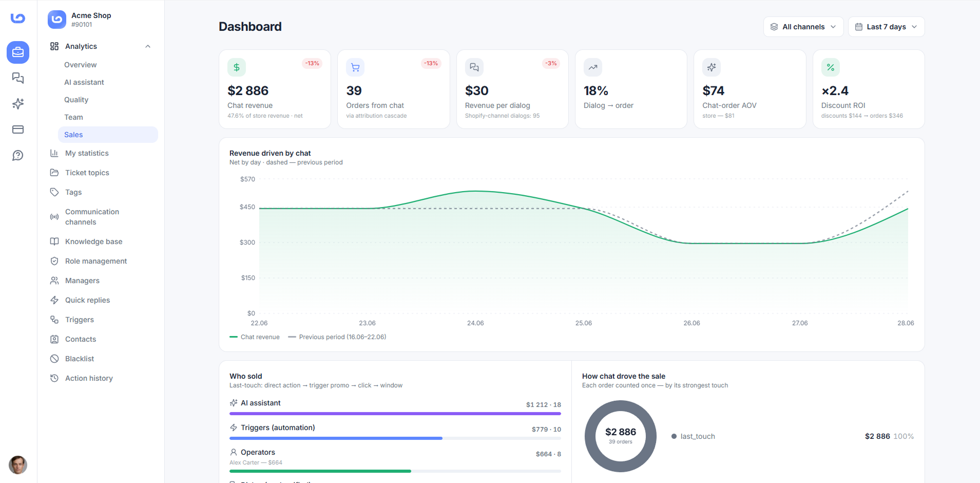The image size is (980, 483).
Task: Click the Alex Carter — $664 text
Action: point(256,462)
